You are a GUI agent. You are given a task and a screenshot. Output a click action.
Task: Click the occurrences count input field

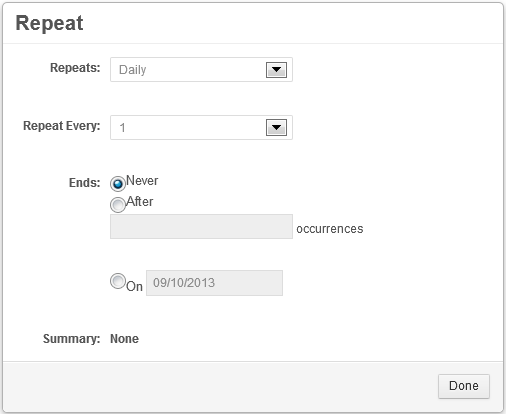201,227
